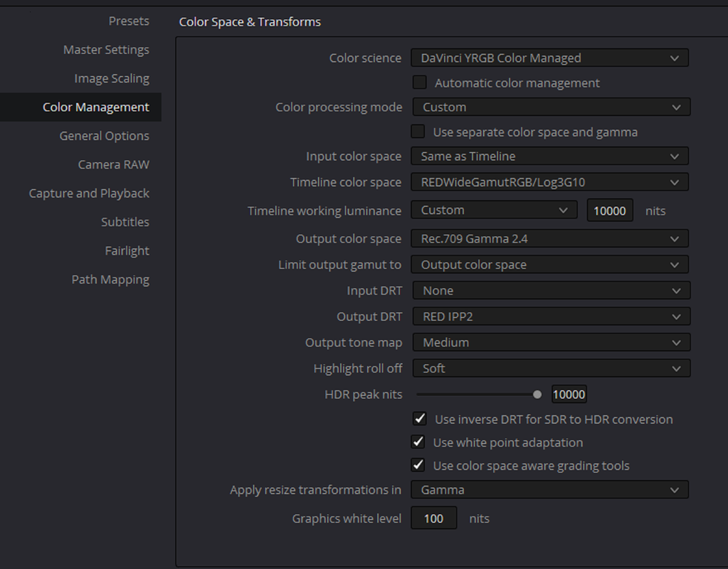Switch to Path Mapping settings
728x569 pixels.
(110, 280)
